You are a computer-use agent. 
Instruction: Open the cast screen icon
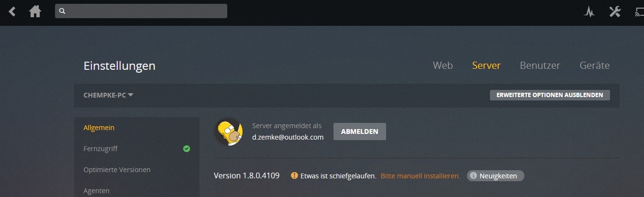pos(639,12)
